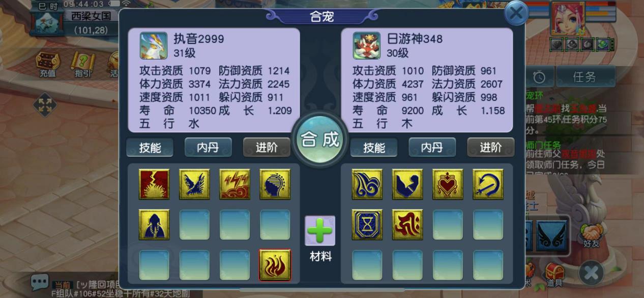
Task: Add material with green plus icon
Action: coord(320,231)
